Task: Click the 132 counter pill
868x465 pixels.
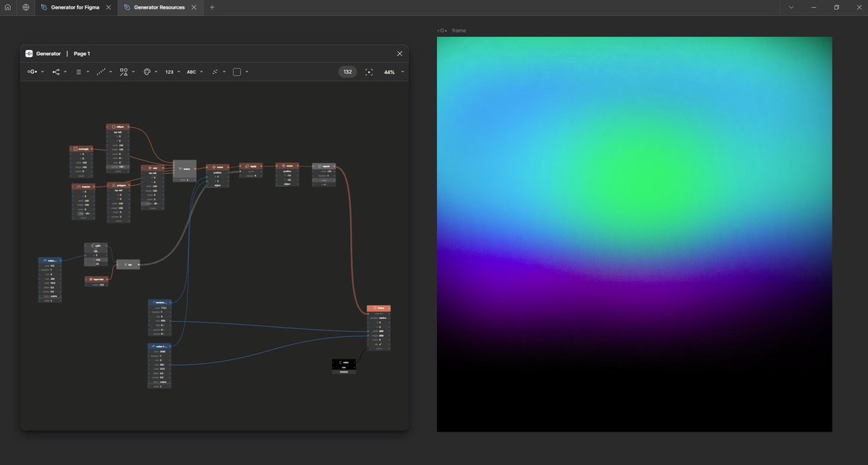Action: (347, 72)
